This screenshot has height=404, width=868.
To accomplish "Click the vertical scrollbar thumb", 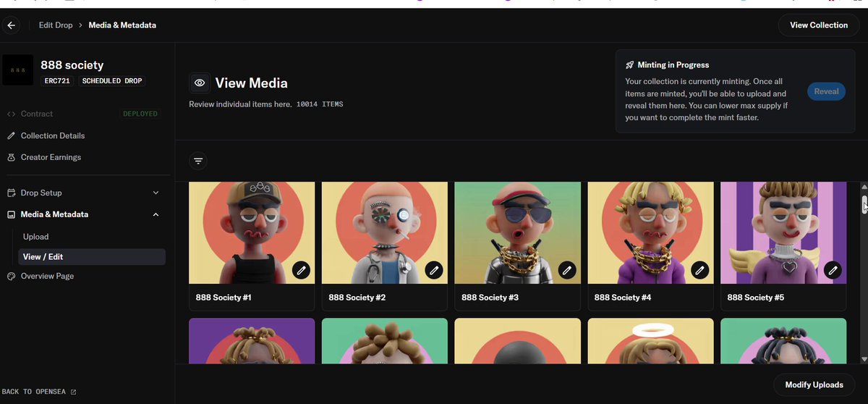I will pos(864,204).
